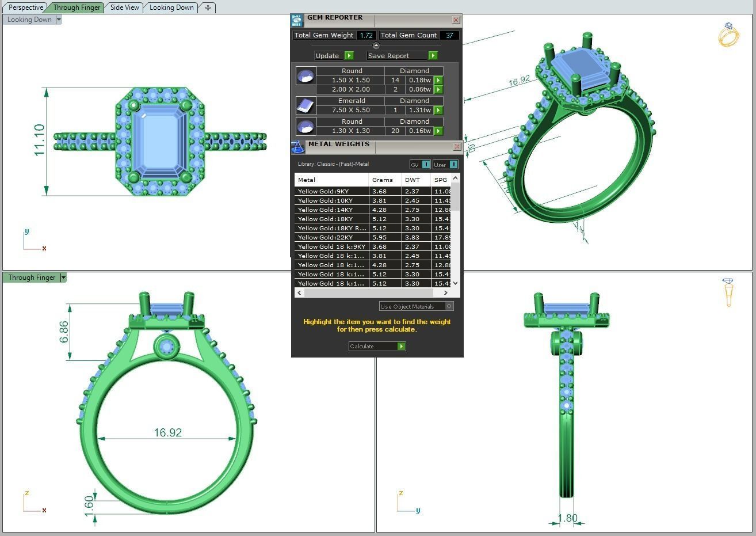Click green arrow beside the 1.31tw emerald row
This screenshot has width=756, height=536.
click(437, 110)
